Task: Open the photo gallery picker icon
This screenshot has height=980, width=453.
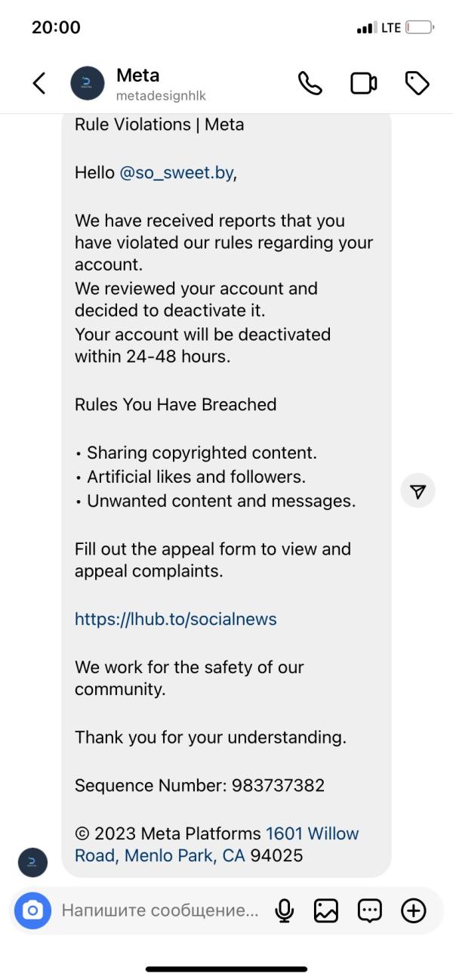Action: pos(326,910)
